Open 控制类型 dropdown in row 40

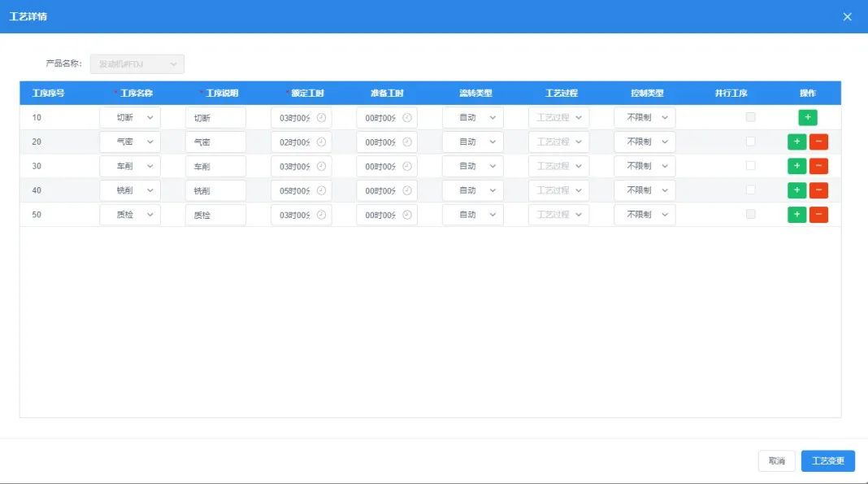click(x=644, y=190)
